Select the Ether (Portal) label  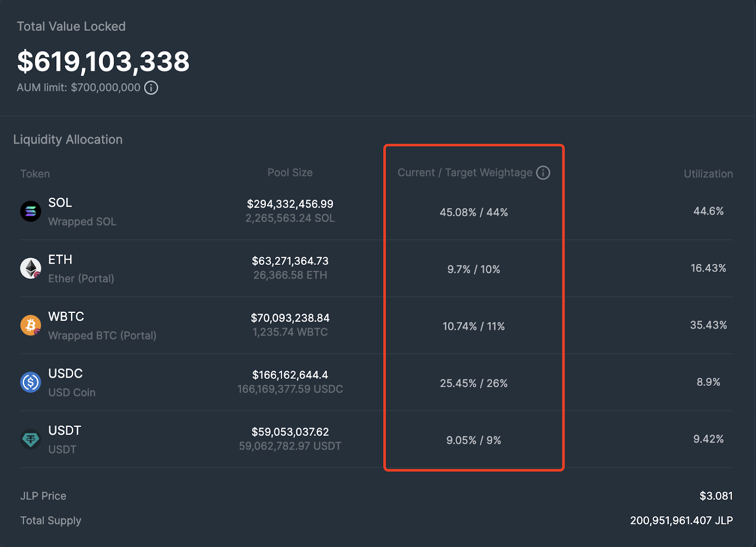point(81,278)
